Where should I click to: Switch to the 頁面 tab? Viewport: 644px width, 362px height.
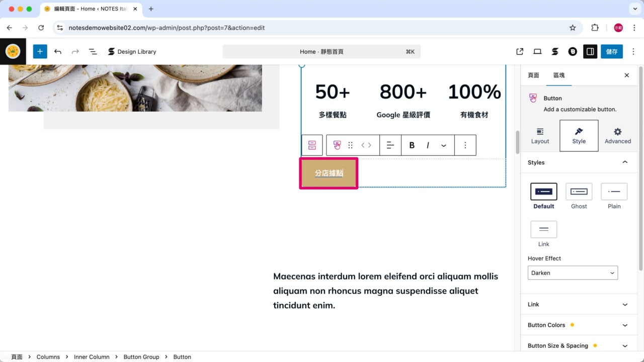533,75
